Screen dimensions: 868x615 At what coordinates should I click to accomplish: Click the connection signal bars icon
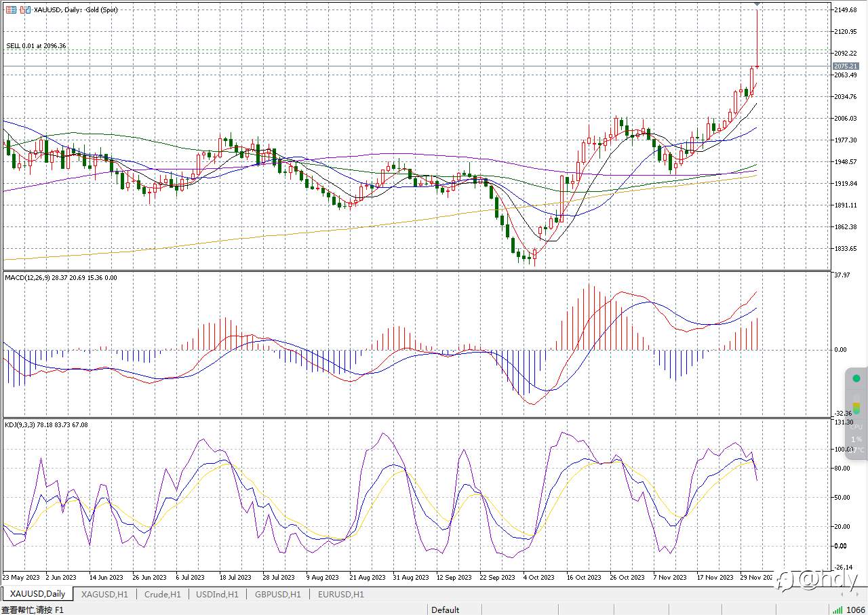coord(838,610)
